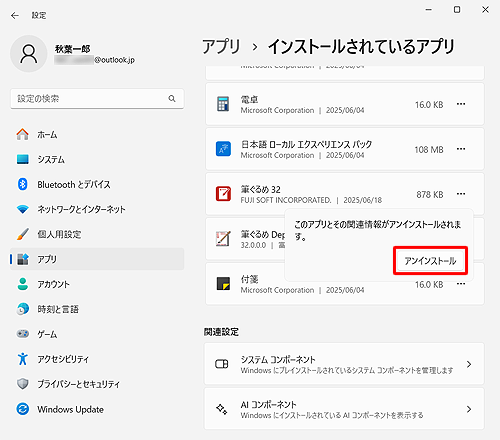Open more options for 筆ぐるめ 32
Image resolution: width=500 pixels, height=440 pixels.
(x=461, y=194)
